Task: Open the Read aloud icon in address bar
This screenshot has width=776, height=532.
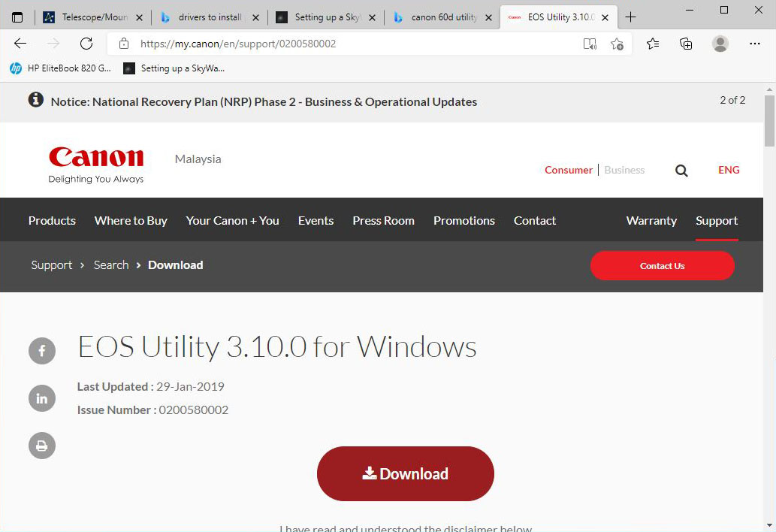Action: tap(590, 44)
